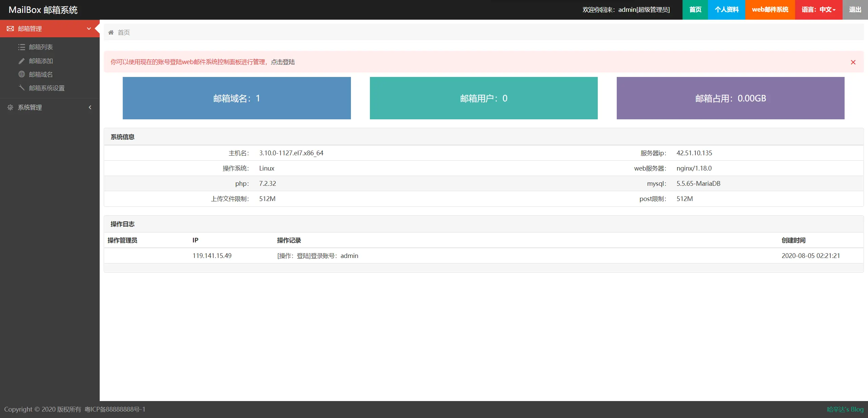
Task: Open the 哈辛达's Blog footer link
Action: click(x=845, y=410)
